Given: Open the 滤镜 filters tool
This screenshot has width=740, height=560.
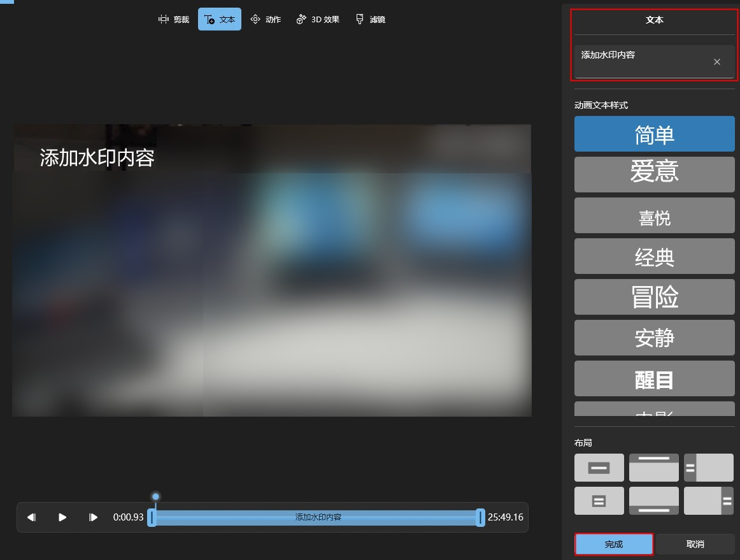Looking at the screenshot, I should [x=371, y=19].
